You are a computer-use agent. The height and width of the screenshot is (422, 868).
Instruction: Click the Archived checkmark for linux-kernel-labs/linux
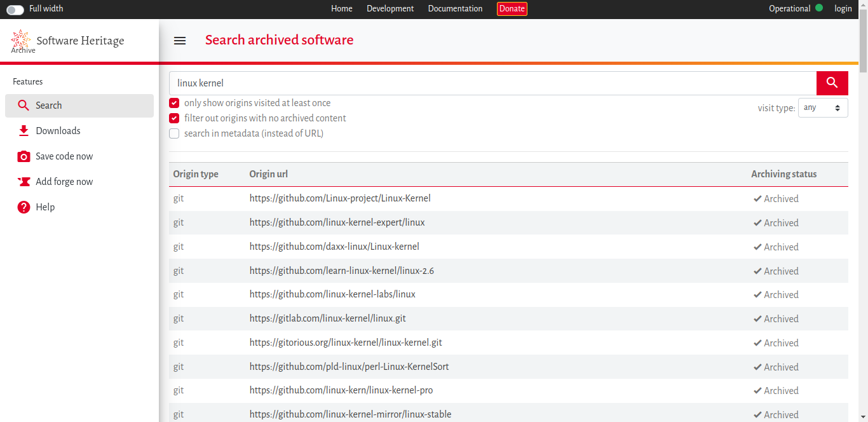[757, 295]
